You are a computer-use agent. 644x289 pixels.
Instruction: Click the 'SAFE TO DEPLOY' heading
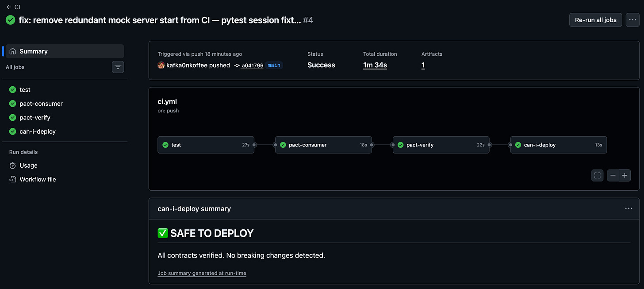pos(212,233)
